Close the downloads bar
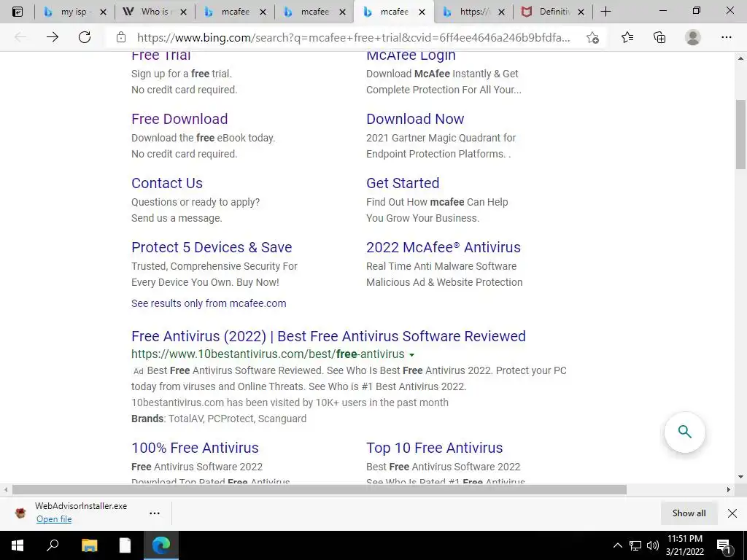The height and width of the screenshot is (560, 747). pyautogui.click(x=732, y=513)
